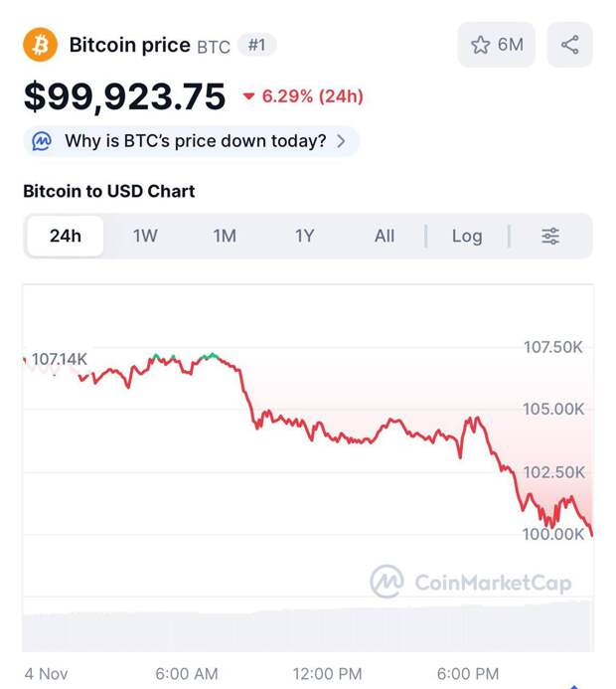Select the All time range

click(x=385, y=236)
